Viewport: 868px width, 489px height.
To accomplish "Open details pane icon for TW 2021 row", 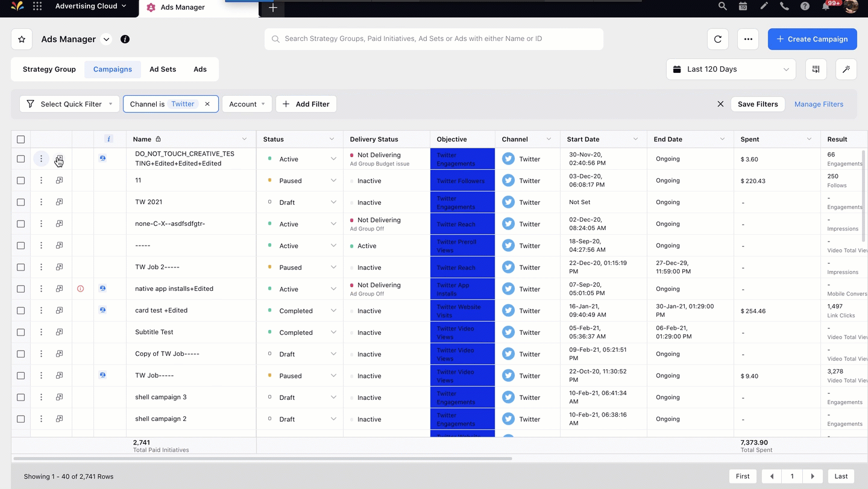I will 59,202.
